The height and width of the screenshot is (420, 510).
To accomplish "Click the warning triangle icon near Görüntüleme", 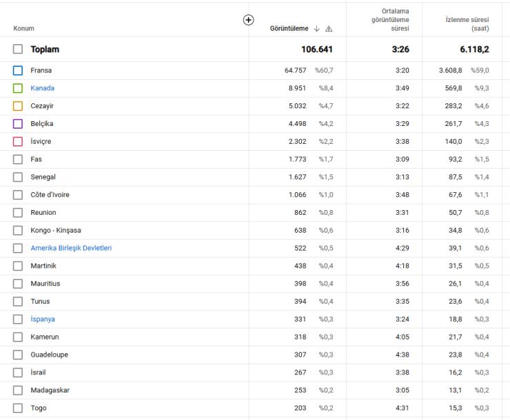I will click(329, 29).
